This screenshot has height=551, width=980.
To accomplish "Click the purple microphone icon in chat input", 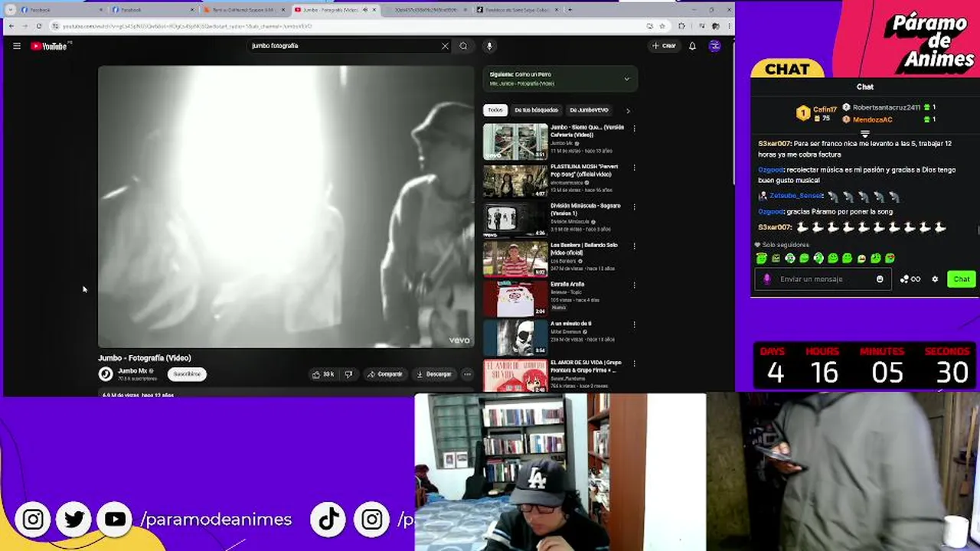I will coord(767,279).
